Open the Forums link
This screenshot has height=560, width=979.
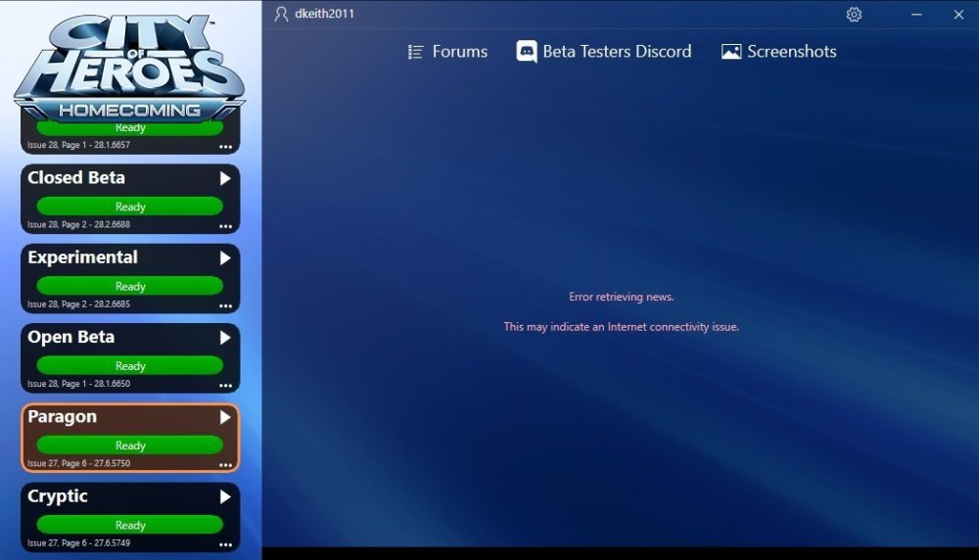[459, 52]
